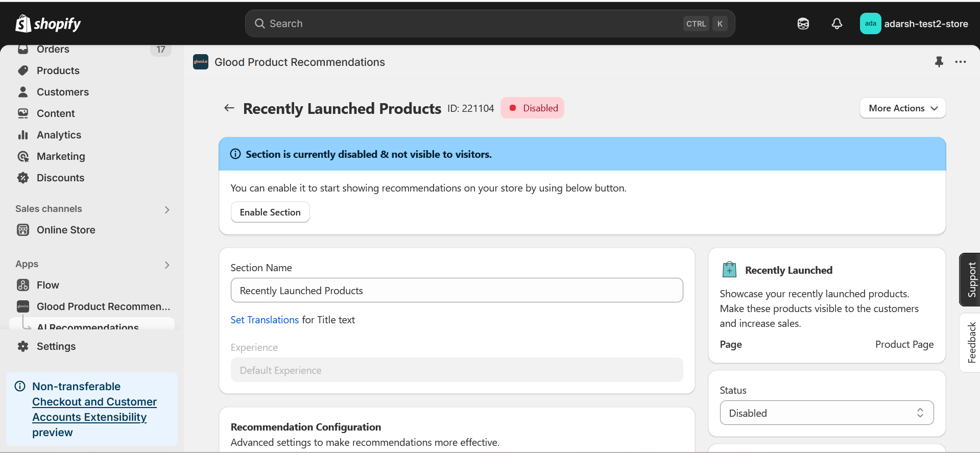980x453 pixels.
Task: Expand the Sales channels section
Action: click(x=167, y=209)
